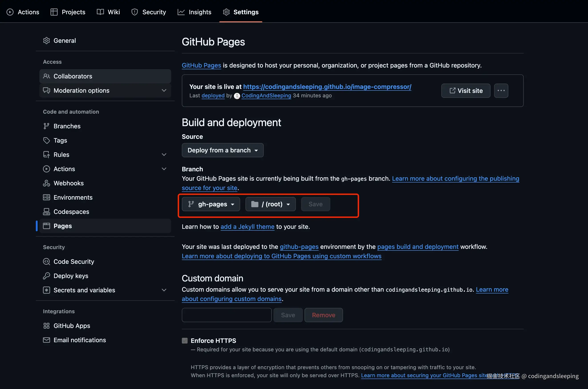
Task: Open the Deploy from a branch dropdown
Action: (223, 150)
